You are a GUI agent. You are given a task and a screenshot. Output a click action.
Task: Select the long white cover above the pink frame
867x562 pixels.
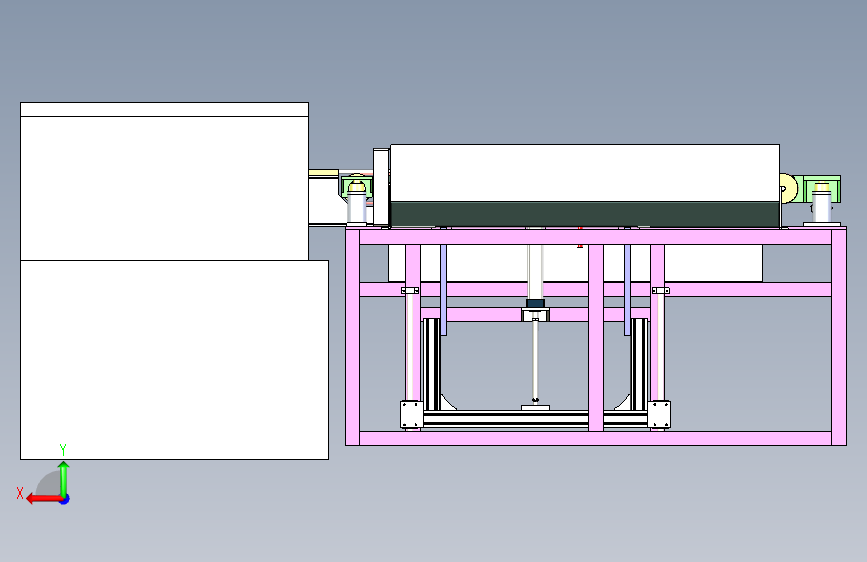(x=585, y=173)
